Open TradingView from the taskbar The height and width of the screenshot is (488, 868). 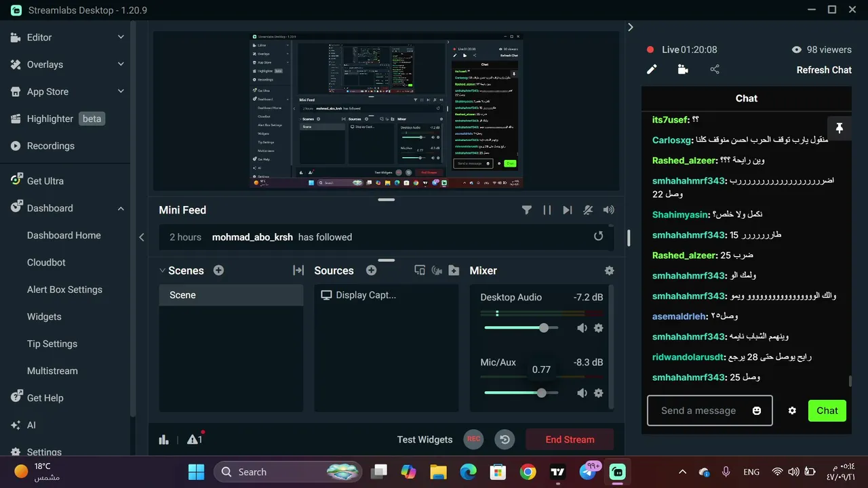558,472
